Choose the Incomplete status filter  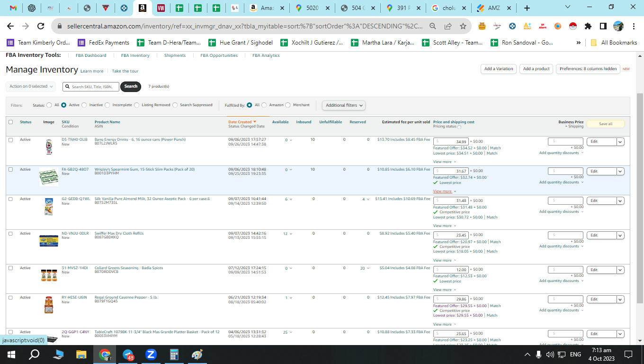click(107, 105)
